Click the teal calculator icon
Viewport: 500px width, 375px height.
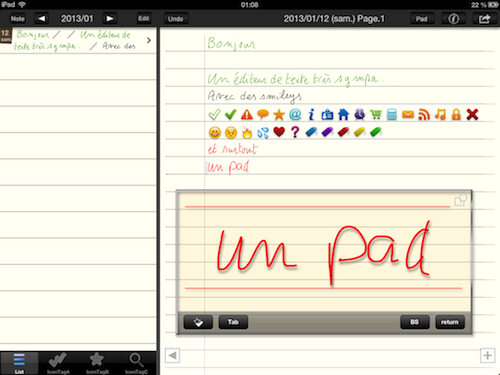[392, 114]
